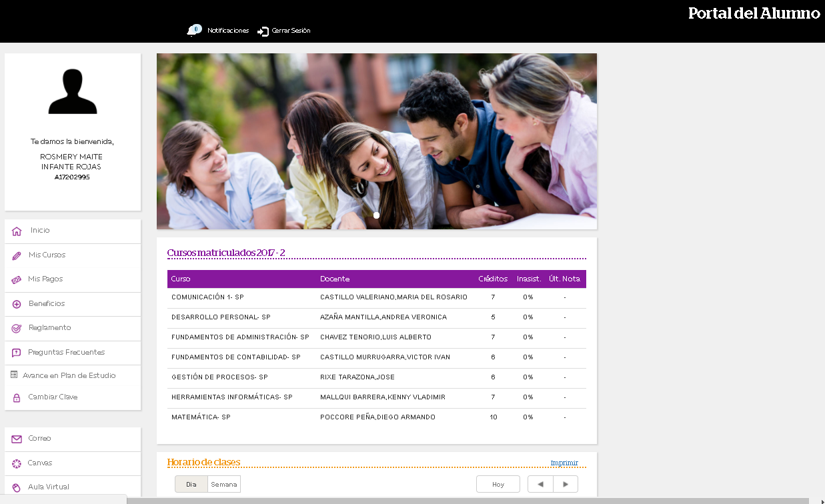This screenshot has height=504, width=825.
Task: Switch schedule view to Dia
Action: pos(190,484)
